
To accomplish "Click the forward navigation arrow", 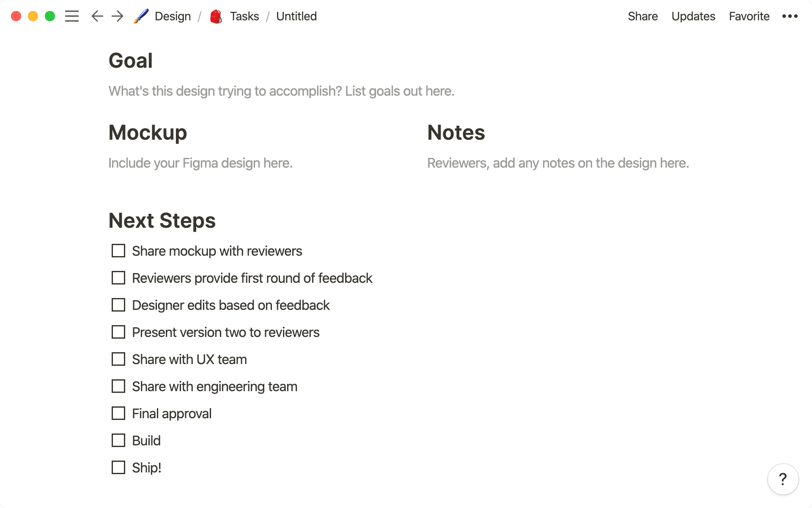I will (x=117, y=16).
